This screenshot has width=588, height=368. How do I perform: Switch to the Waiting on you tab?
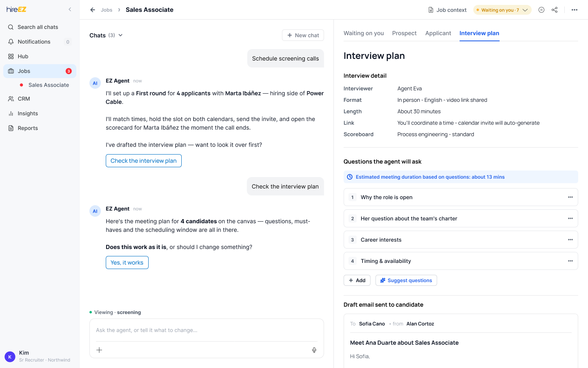(x=363, y=33)
